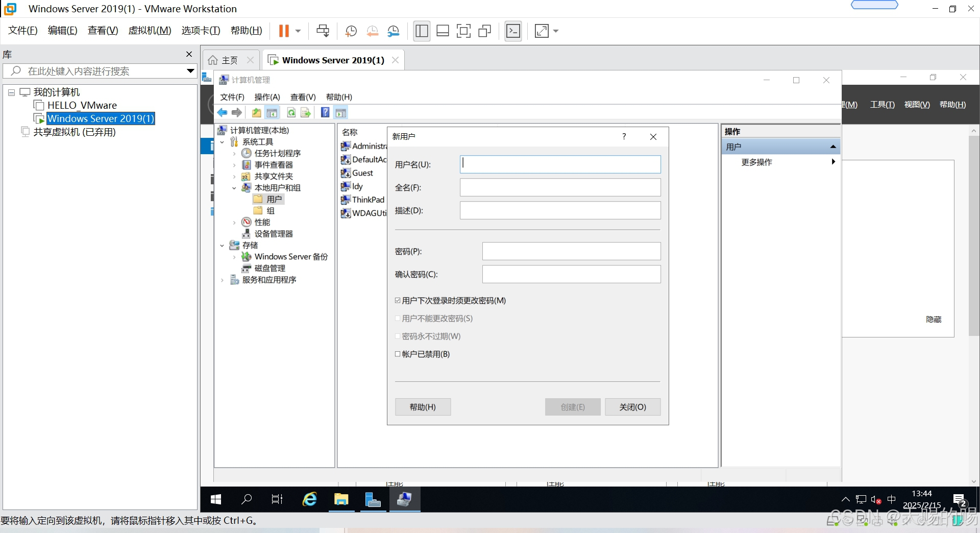Click the 创建(E) button

(x=573, y=407)
